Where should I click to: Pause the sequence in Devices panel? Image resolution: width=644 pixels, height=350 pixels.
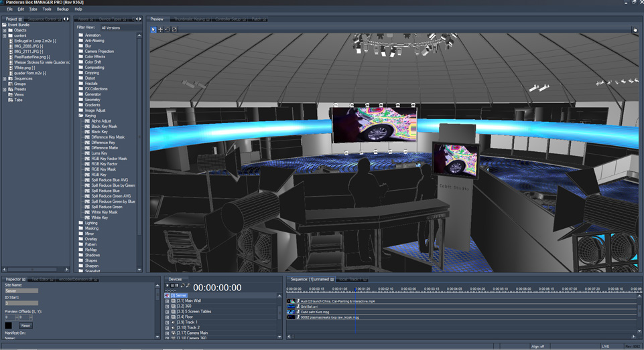177,286
